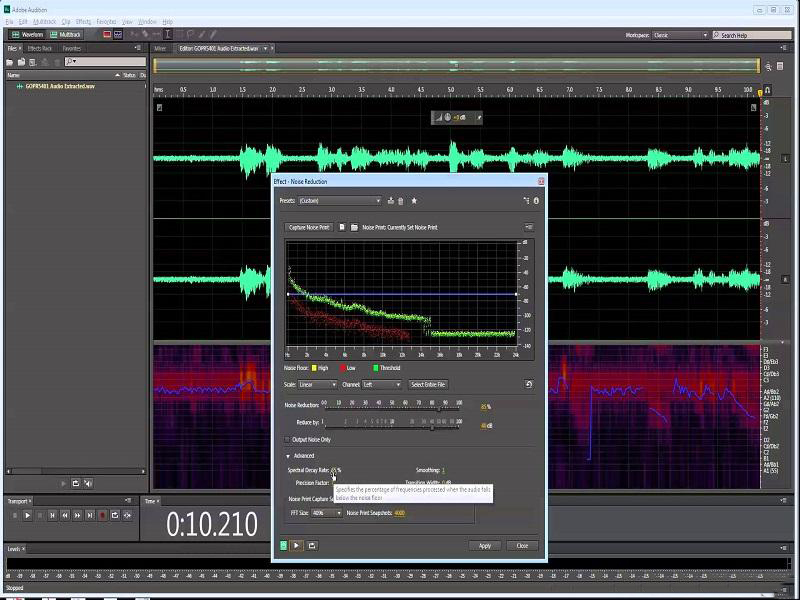Click reset graph icon beside Select Entire File
800x600 pixels.
click(529, 384)
